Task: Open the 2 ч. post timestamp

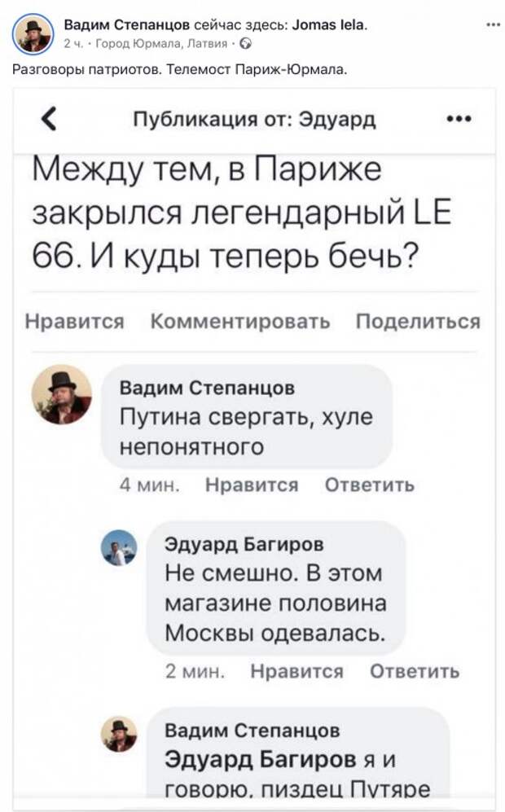Action: [x=71, y=42]
